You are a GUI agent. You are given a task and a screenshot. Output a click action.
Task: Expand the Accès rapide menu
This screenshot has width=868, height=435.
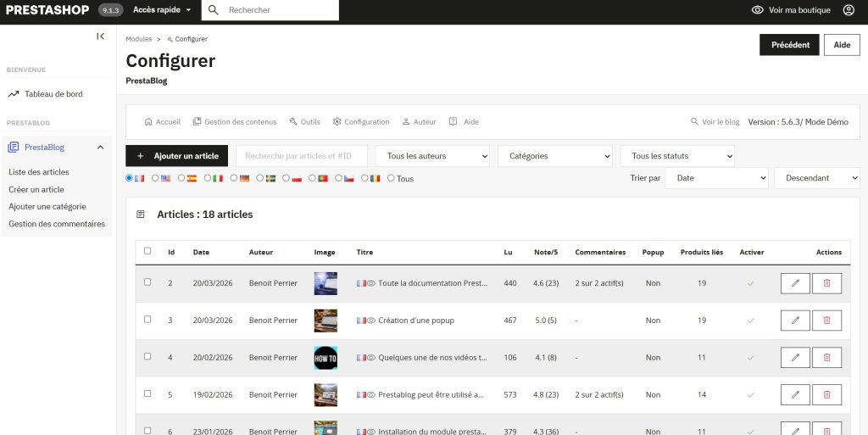[162, 10]
